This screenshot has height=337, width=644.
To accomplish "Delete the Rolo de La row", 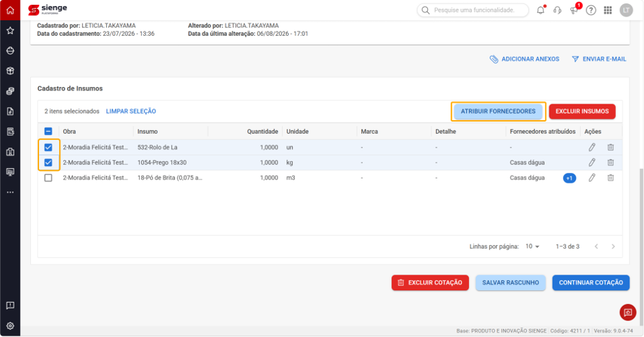I will point(610,147).
